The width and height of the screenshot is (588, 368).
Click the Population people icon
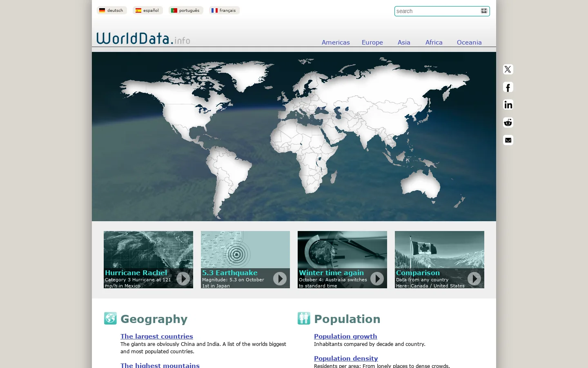pyautogui.click(x=304, y=318)
